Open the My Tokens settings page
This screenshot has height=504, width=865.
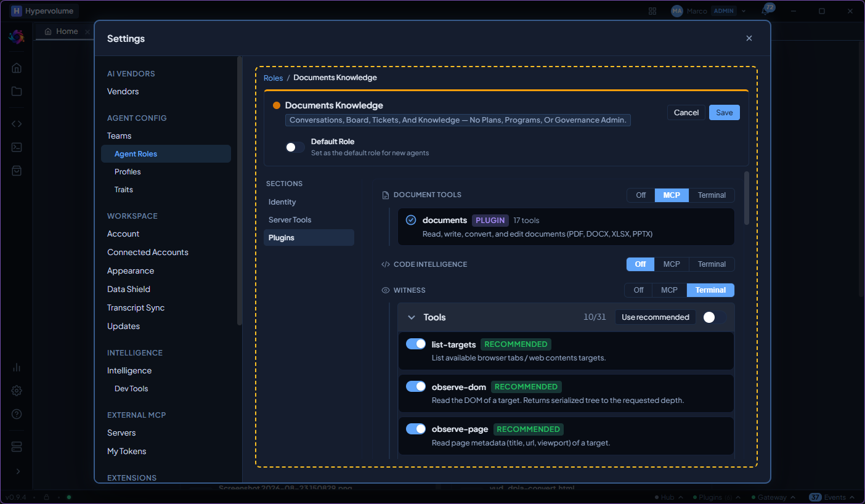(x=127, y=451)
